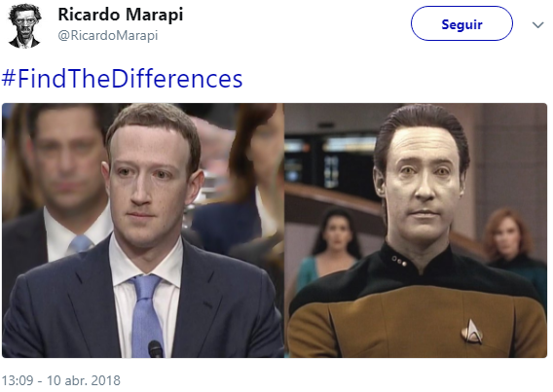This screenshot has width=553, height=392.
Task: Click the Ricardo Marapi display name
Action: tap(121, 15)
